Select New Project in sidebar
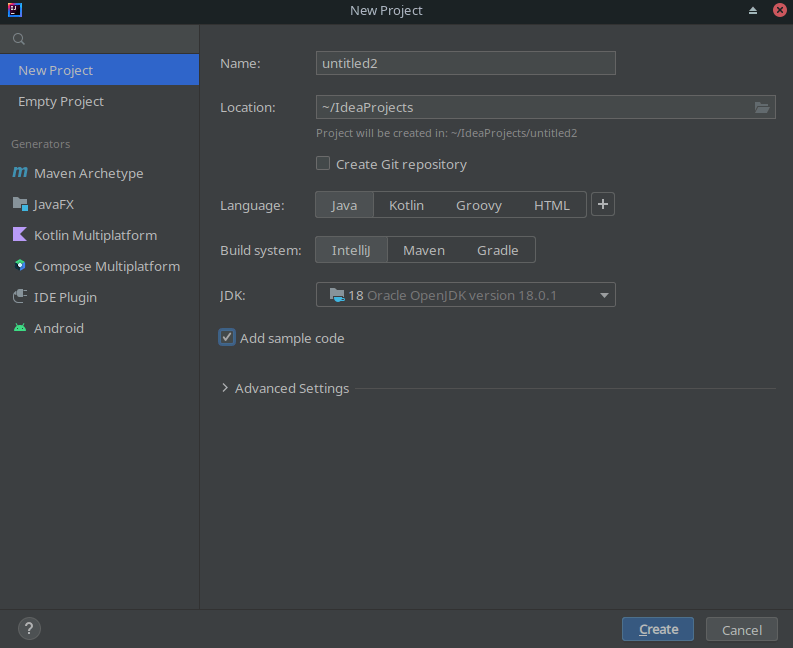793x648 pixels. click(100, 70)
